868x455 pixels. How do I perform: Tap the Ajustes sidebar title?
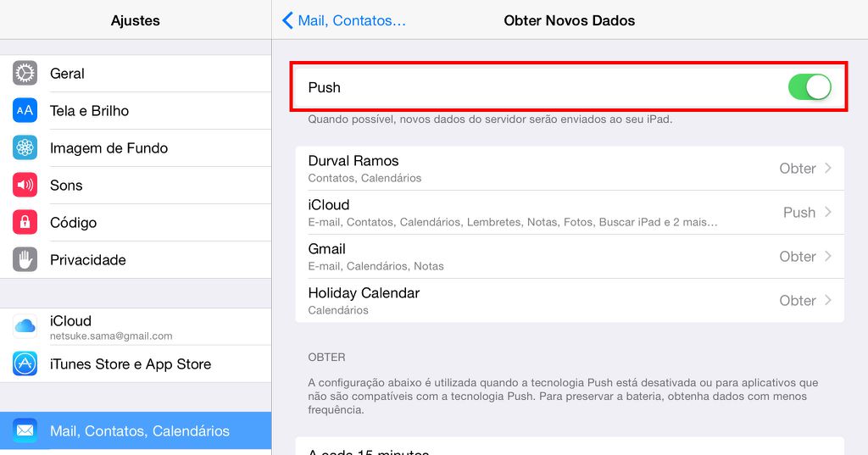point(135,20)
